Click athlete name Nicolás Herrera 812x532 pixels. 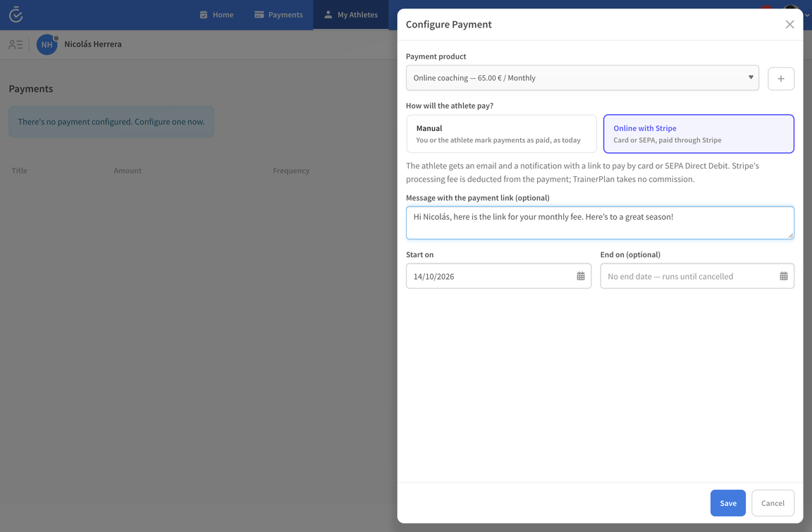[93, 44]
